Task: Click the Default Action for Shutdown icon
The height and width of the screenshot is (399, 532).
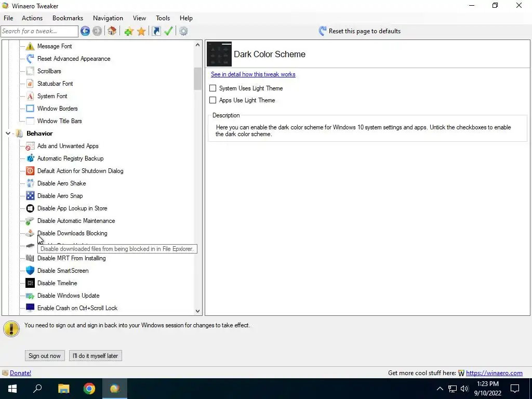Action: pyautogui.click(x=30, y=170)
